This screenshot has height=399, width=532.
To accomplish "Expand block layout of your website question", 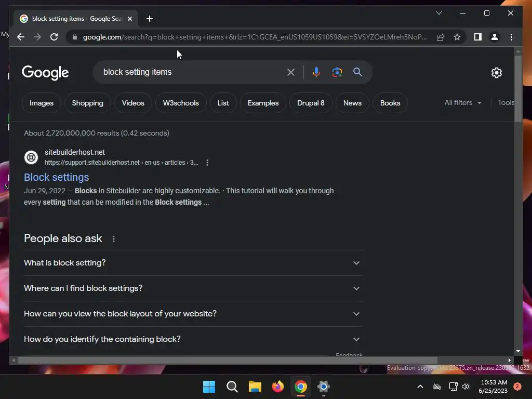I will tap(193, 314).
